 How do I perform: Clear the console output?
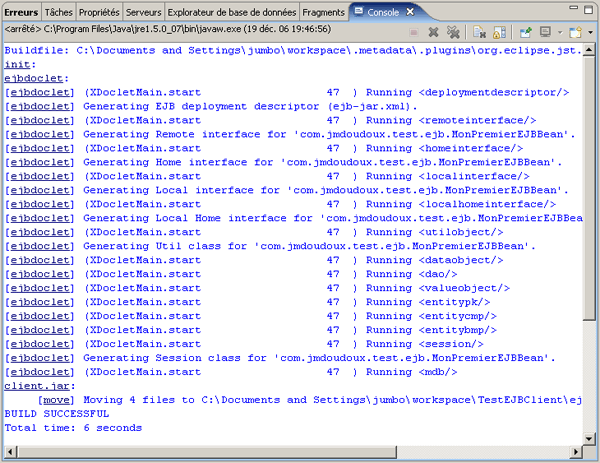pyautogui.click(x=479, y=32)
